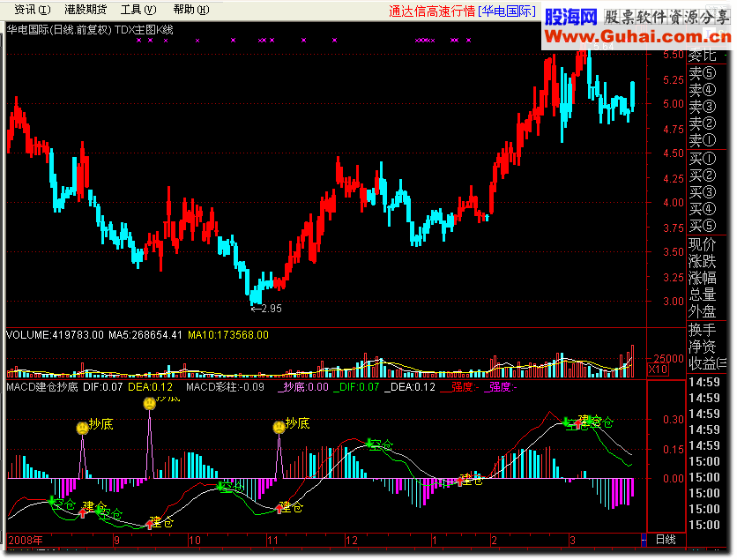The width and height of the screenshot is (737, 560).
Task: Click the VOLUME:419783.00 indicator label
Action: [55, 335]
